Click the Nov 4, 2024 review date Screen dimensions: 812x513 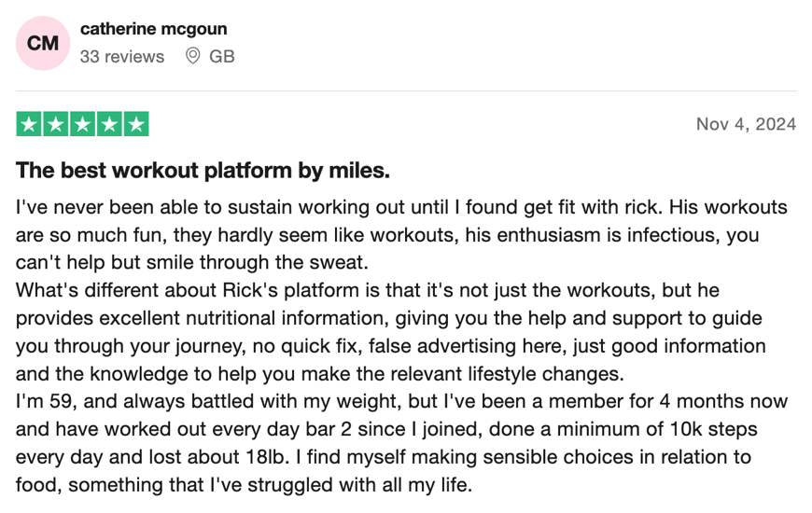coord(746,124)
